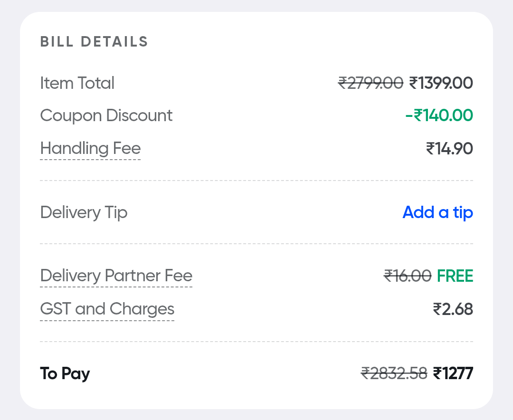Image resolution: width=513 pixels, height=420 pixels.
Task: Click the discounted ₹1399.00 item total
Action: click(x=441, y=83)
